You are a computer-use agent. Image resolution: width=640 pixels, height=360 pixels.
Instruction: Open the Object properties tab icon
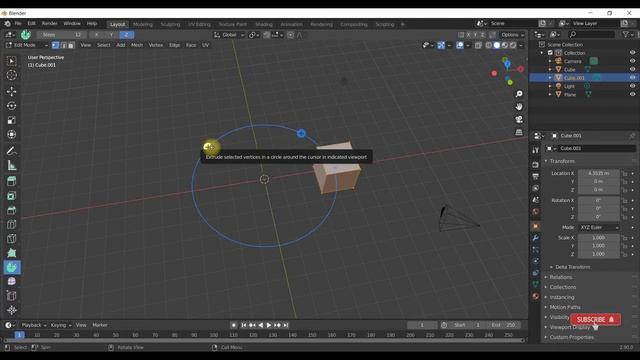pyautogui.click(x=536, y=226)
